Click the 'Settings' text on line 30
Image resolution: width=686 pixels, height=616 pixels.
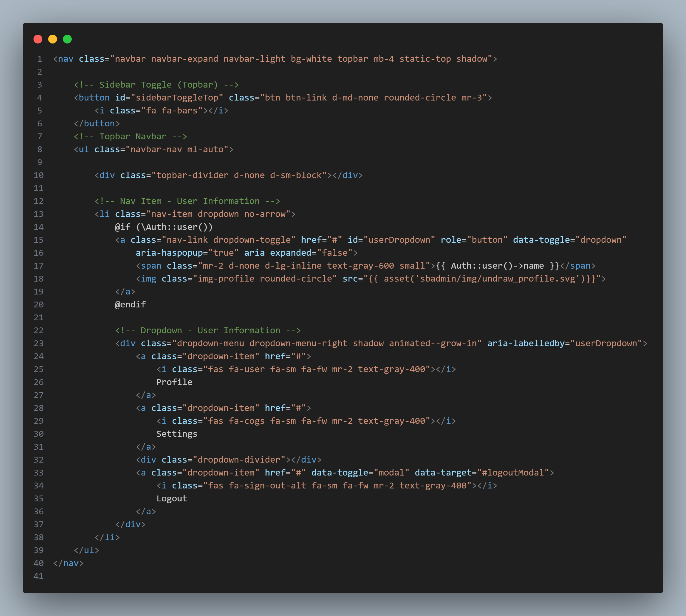176,434
